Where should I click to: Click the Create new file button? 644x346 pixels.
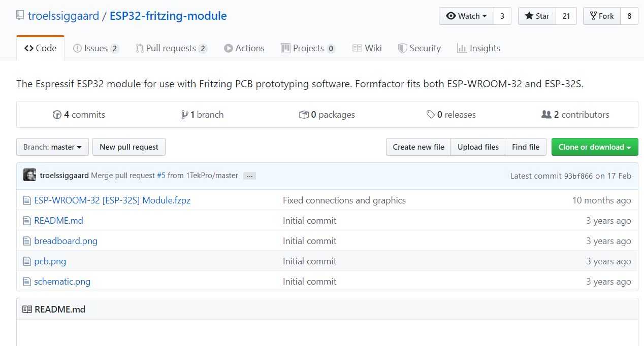[418, 147]
